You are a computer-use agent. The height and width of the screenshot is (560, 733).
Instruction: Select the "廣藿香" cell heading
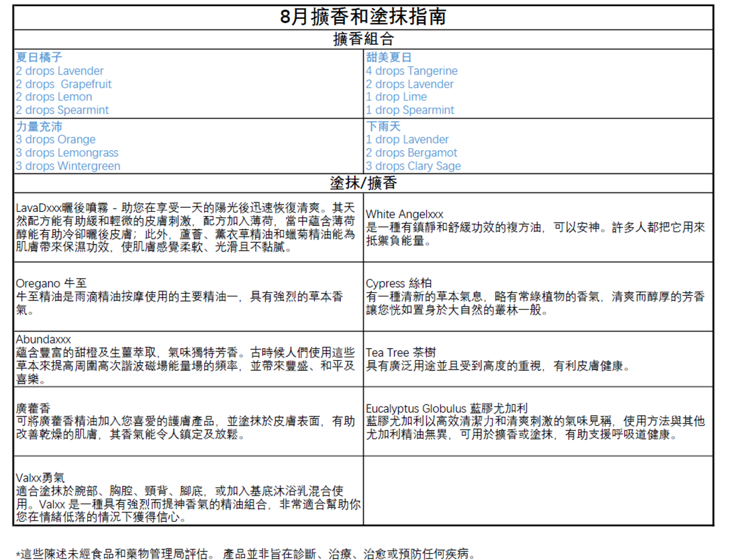33,408
